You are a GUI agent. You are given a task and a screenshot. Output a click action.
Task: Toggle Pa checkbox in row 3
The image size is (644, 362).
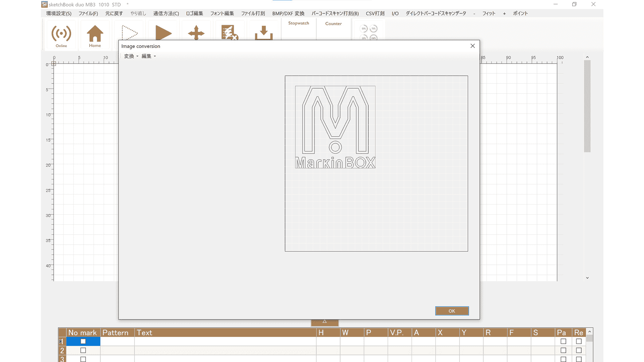click(563, 359)
